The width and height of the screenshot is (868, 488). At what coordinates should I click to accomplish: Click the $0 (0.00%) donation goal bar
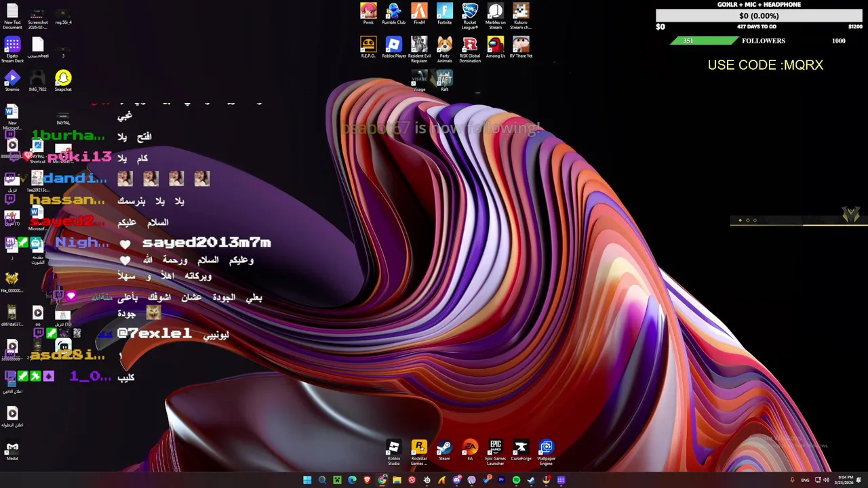point(759,16)
